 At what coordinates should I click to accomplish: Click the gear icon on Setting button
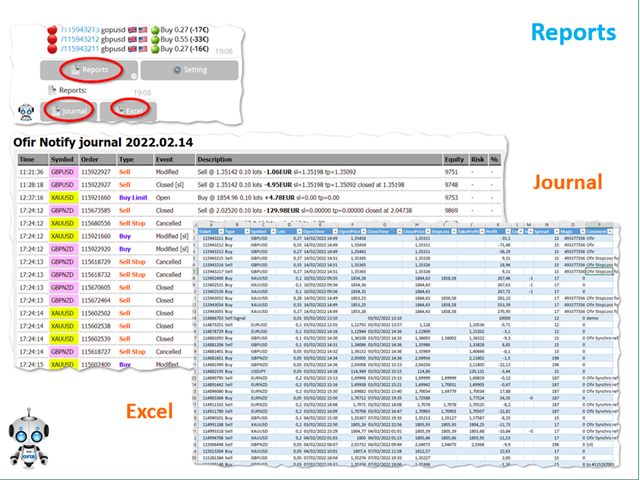coord(177,70)
